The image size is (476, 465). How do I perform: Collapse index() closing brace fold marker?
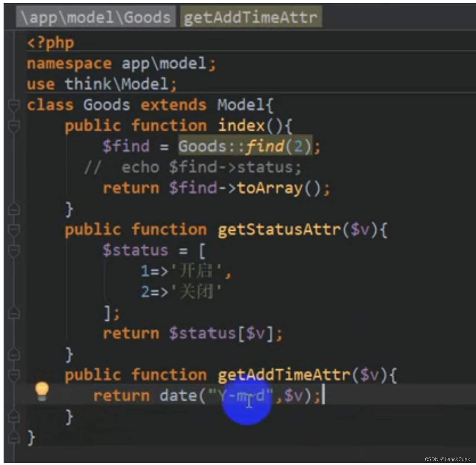[x=14, y=209]
